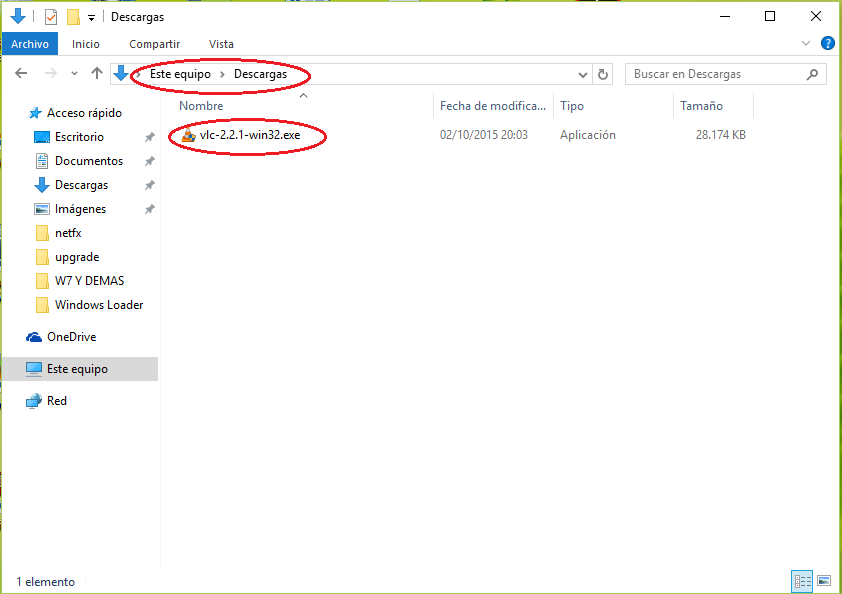Click the Red network icon
The height and width of the screenshot is (594, 842).
(34, 401)
